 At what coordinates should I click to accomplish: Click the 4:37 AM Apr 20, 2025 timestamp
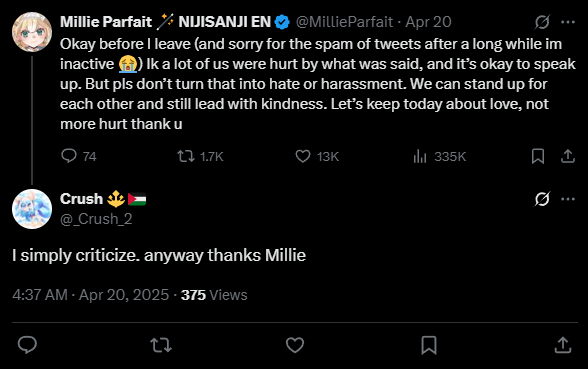[90, 295]
